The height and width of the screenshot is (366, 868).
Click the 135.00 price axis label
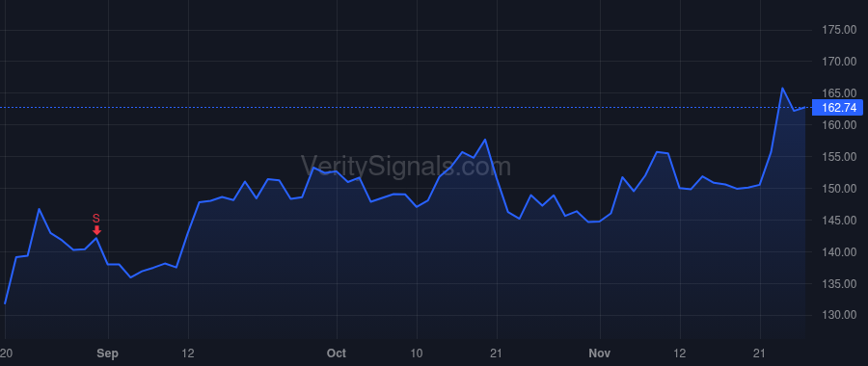point(839,283)
